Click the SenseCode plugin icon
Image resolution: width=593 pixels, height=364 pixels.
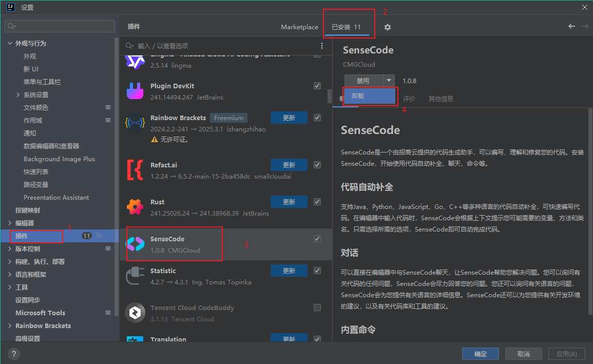(135, 244)
